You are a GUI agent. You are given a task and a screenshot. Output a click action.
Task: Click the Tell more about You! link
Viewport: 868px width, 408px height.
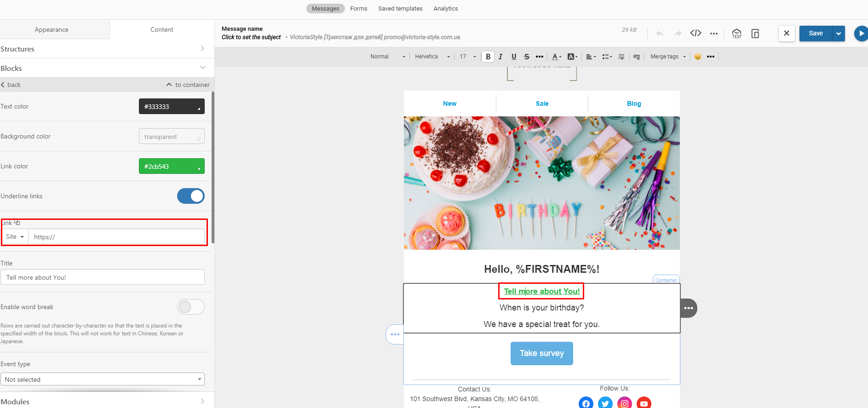pos(542,291)
